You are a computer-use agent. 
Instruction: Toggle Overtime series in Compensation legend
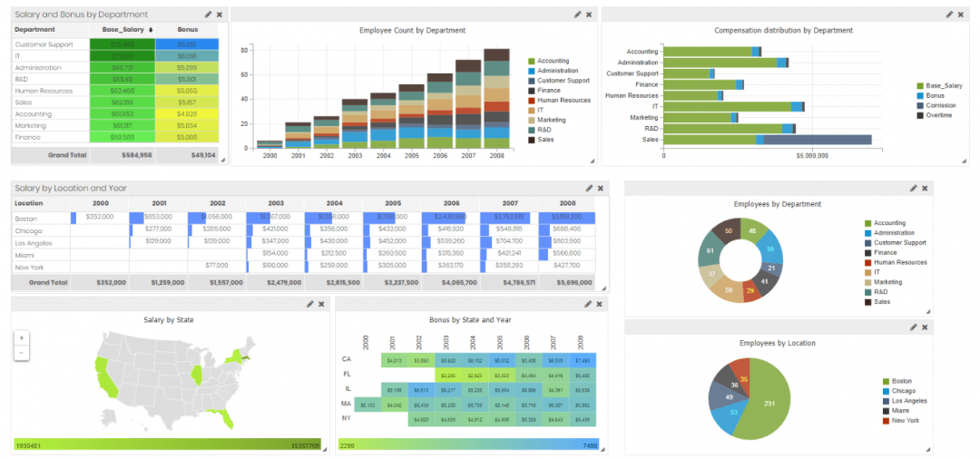tap(935, 115)
